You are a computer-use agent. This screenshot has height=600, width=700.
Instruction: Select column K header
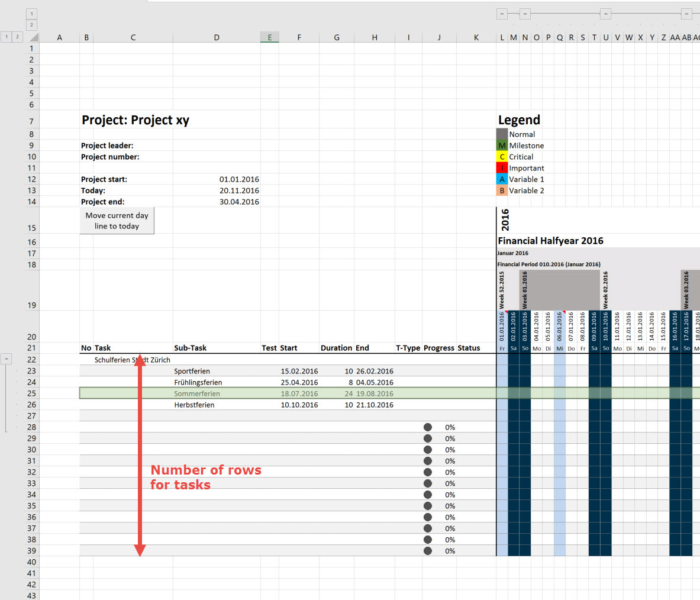[x=476, y=37]
